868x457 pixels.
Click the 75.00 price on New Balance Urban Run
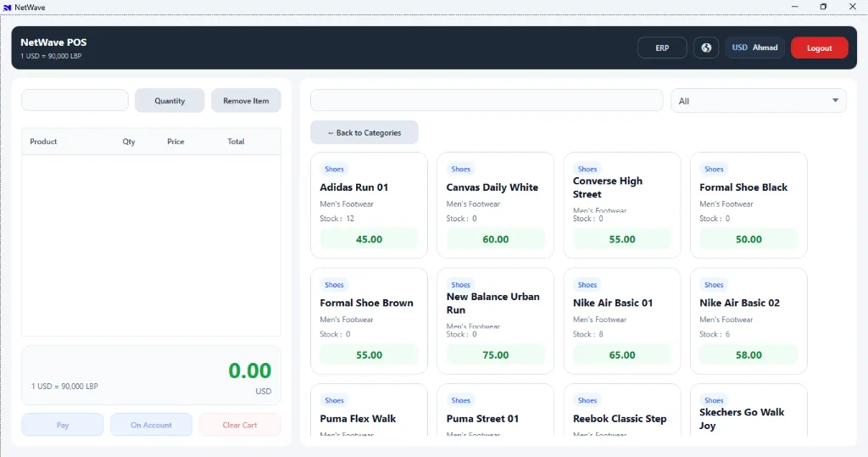tap(495, 355)
